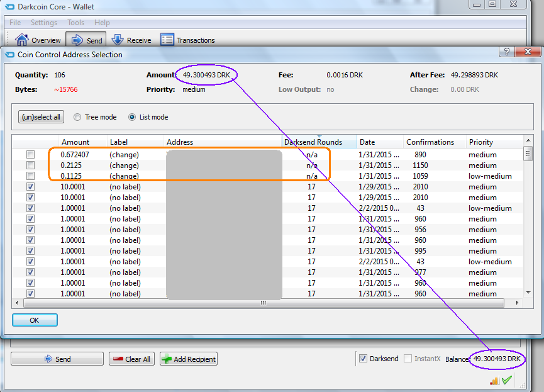Click the horizontal scrollbar left arrow

(x=17, y=303)
